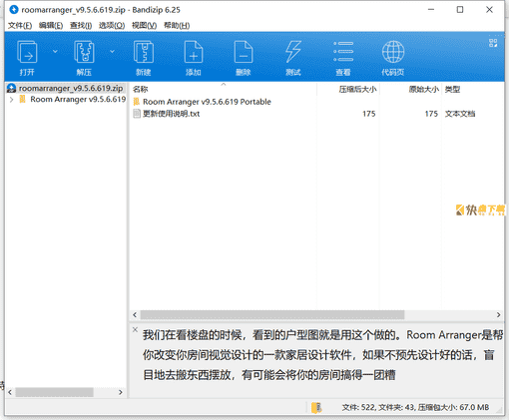
Task: Click the zip icon beside roomarranger_v9.5.6.619.zip
Action: pyautogui.click(x=12, y=88)
